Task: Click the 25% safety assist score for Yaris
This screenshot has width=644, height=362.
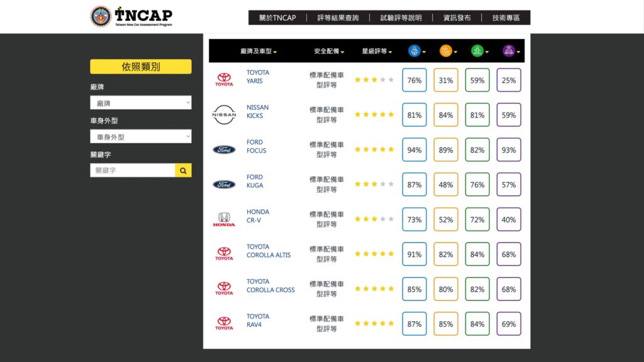Action: coord(509,80)
